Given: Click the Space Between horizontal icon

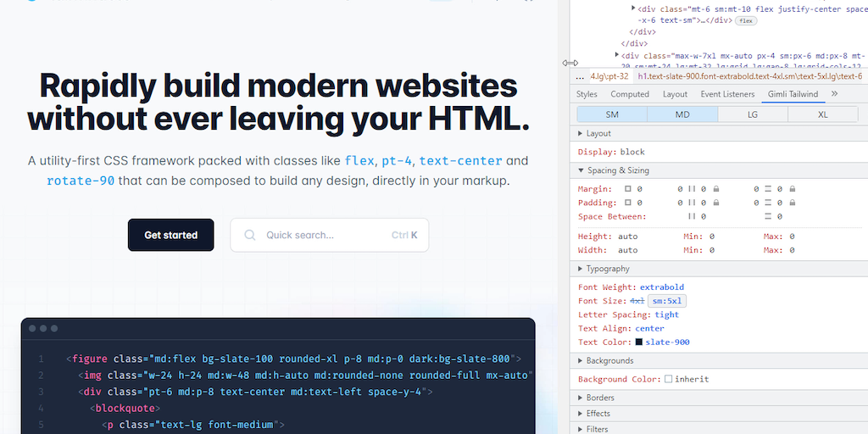Looking at the screenshot, I should (x=692, y=216).
